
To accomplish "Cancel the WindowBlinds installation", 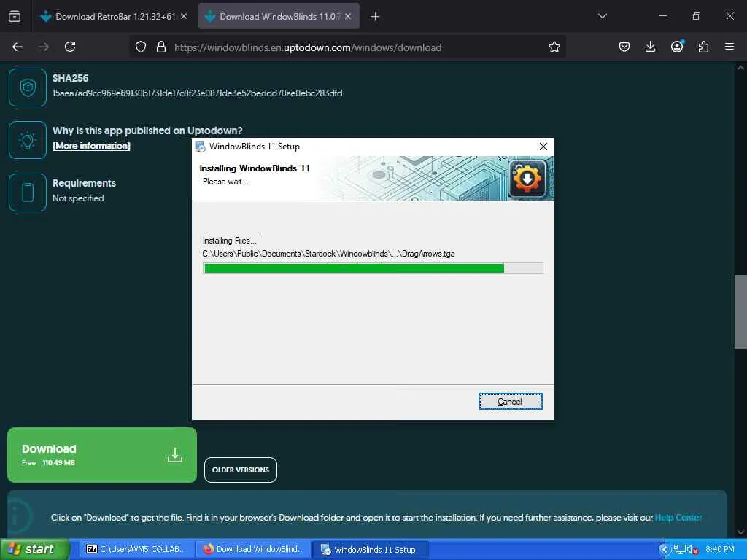I will pos(510,402).
